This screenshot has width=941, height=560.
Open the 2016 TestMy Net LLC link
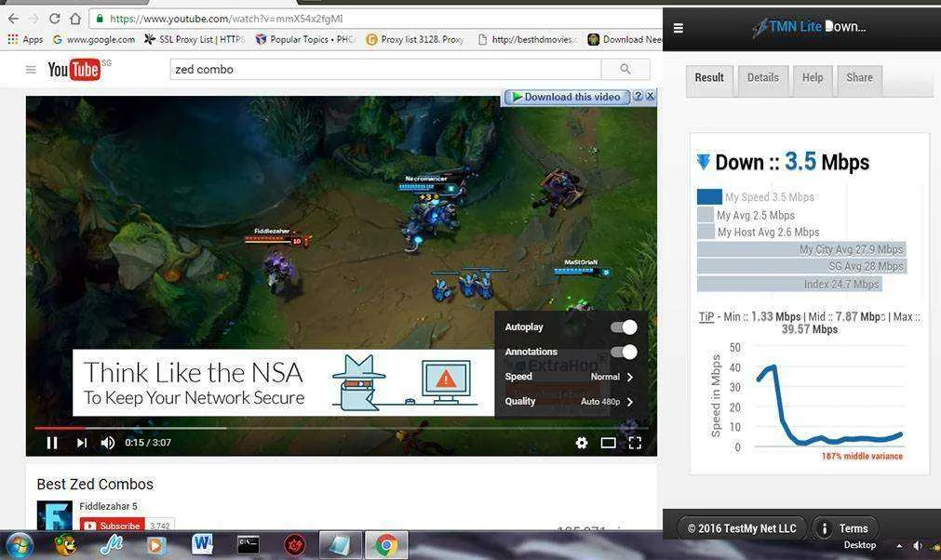tap(742, 528)
